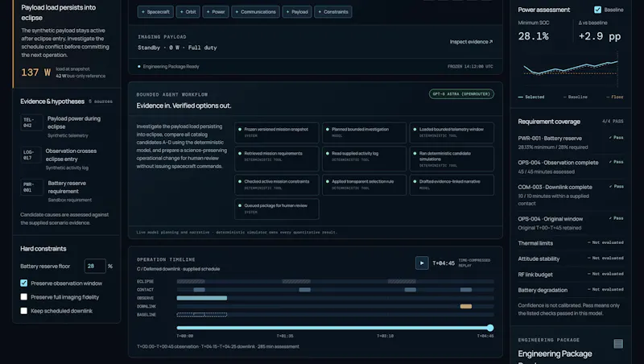Click the Orbit chip
This screenshot has width=644, height=364.
(188, 12)
